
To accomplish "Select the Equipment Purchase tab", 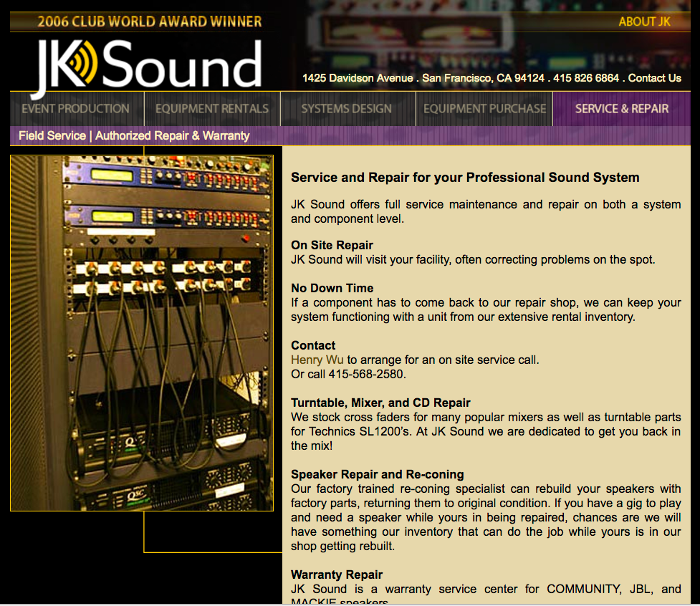I will [x=484, y=109].
